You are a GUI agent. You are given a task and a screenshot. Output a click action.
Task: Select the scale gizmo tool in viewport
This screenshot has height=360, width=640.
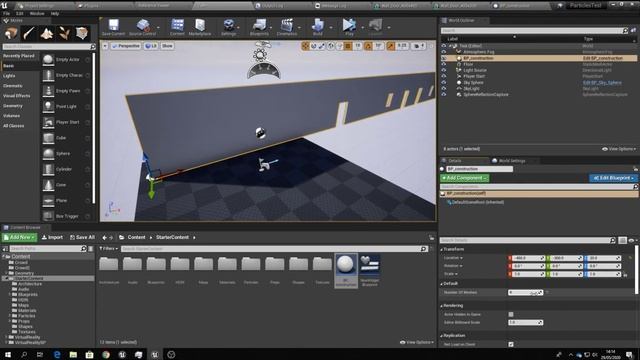(322, 46)
